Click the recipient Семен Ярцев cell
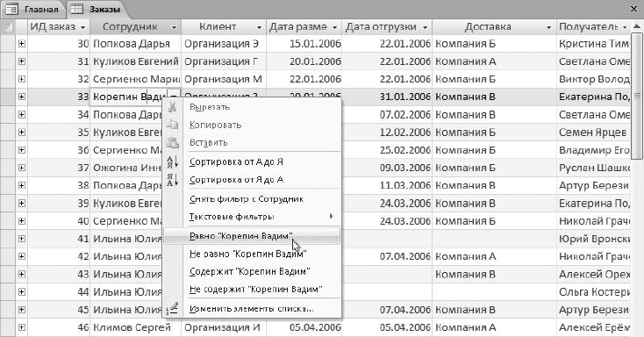 pyautogui.click(x=593, y=133)
